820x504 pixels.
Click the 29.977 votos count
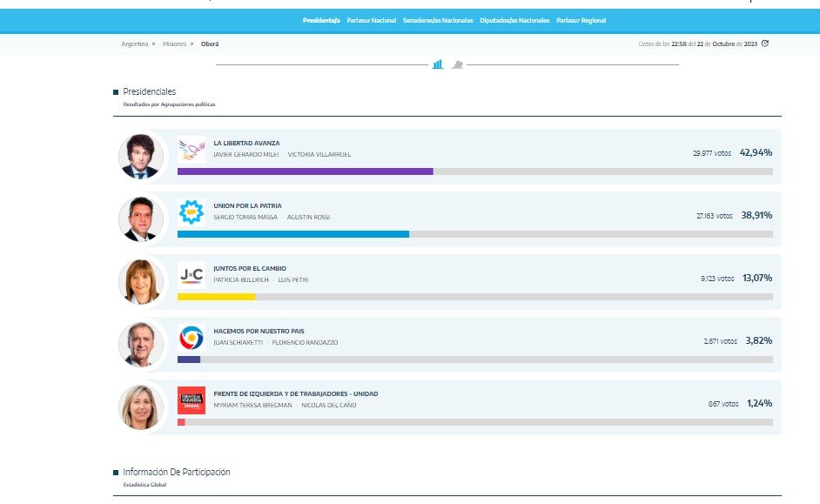712,153
